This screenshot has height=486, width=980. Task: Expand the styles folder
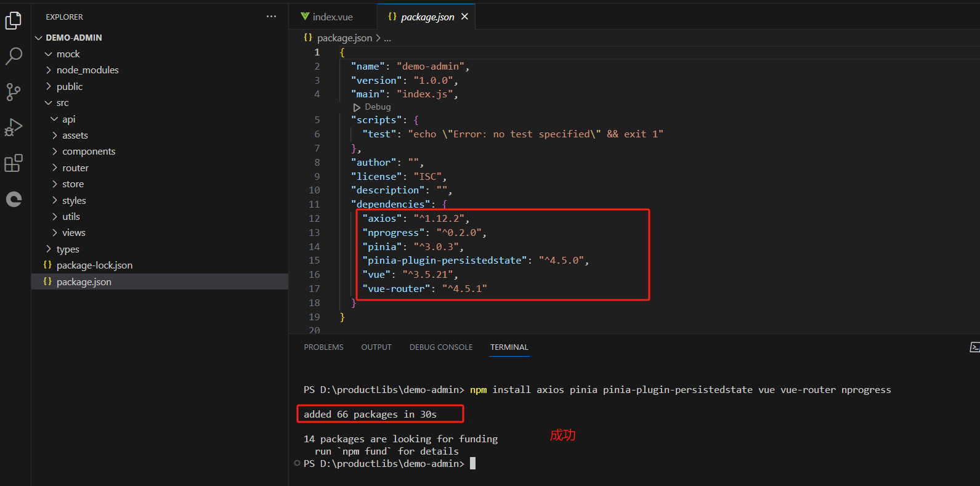pos(54,201)
